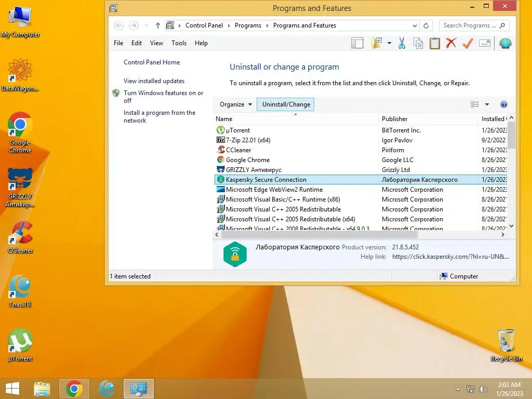Click the Windows Start button
The height and width of the screenshot is (399, 532).
point(12,389)
